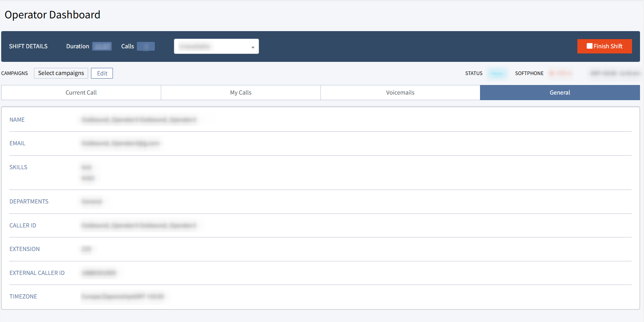
Task: Click the Operator Dashboard heading
Action: point(52,15)
